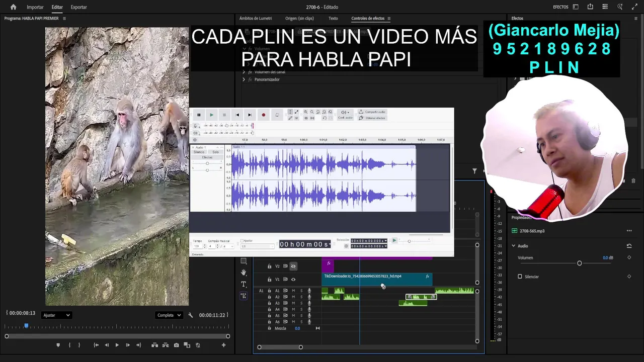Toggle loop playback in Audacity
644x362 pixels.
pos(277,115)
